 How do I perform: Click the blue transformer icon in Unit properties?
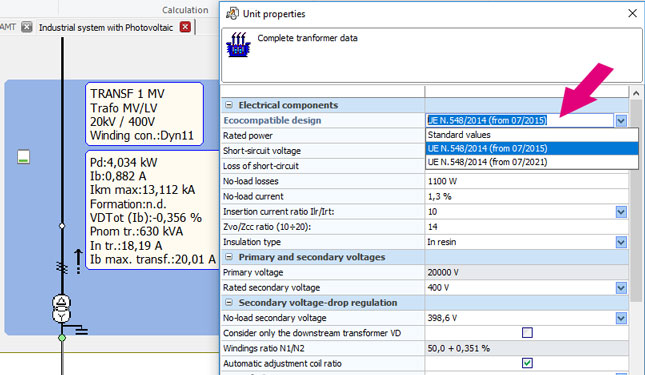pyautogui.click(x=238, y=44)
